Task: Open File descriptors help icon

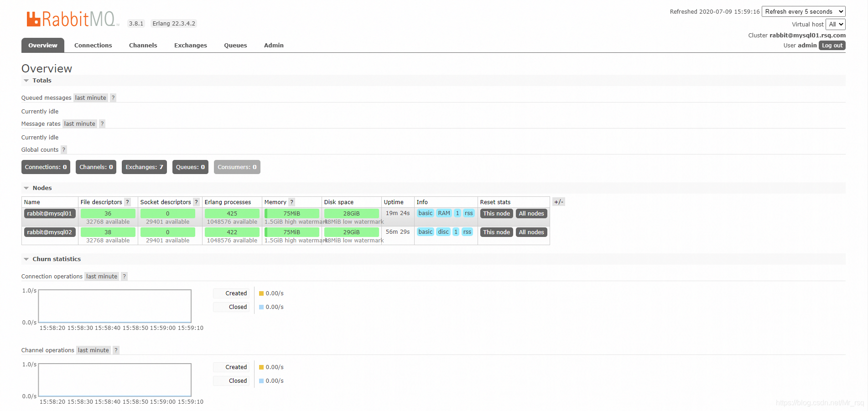Action: click(128, 202)
